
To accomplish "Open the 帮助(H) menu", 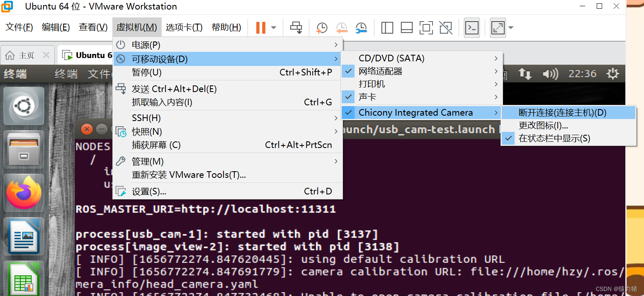I will point(226,27).
